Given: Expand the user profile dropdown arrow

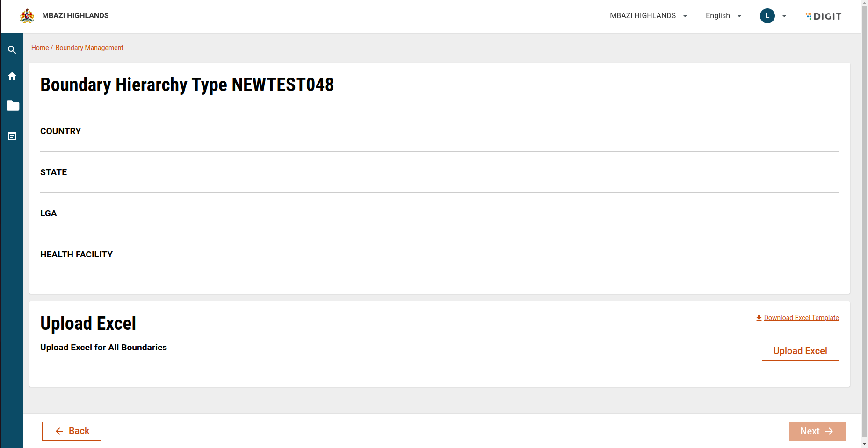Looking at the screenshot, I should point(784,16).
